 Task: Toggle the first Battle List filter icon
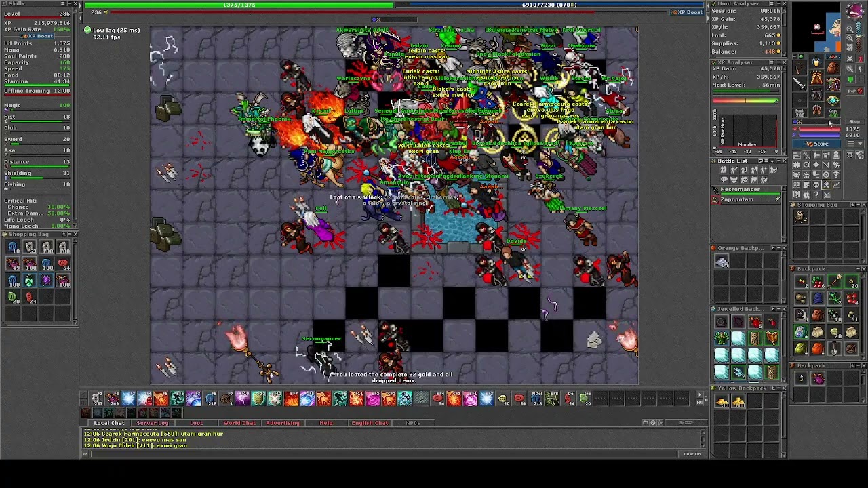[724, 169]
